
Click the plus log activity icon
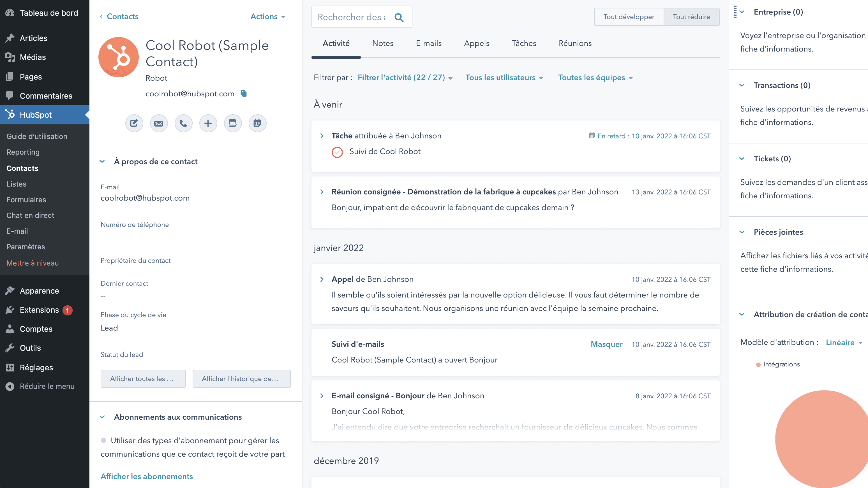(x=208, y=123)
